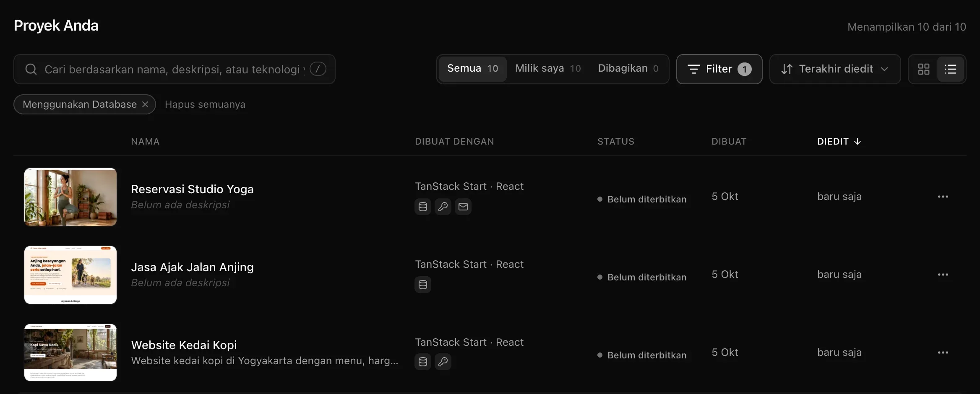Image resolution: width=980 pixels, height=394 pixels.
Task: Open more options for Reservasi Studio Yoga
Action: pos(943,197)
